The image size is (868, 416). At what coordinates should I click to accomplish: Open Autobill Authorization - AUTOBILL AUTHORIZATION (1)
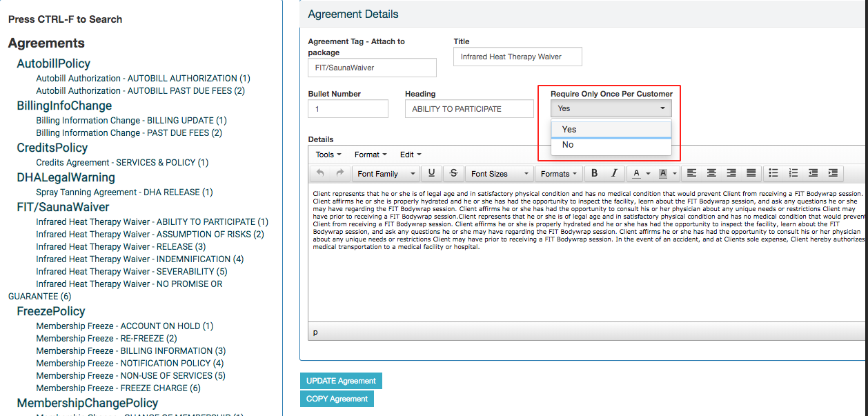click(x=143, y=79)
